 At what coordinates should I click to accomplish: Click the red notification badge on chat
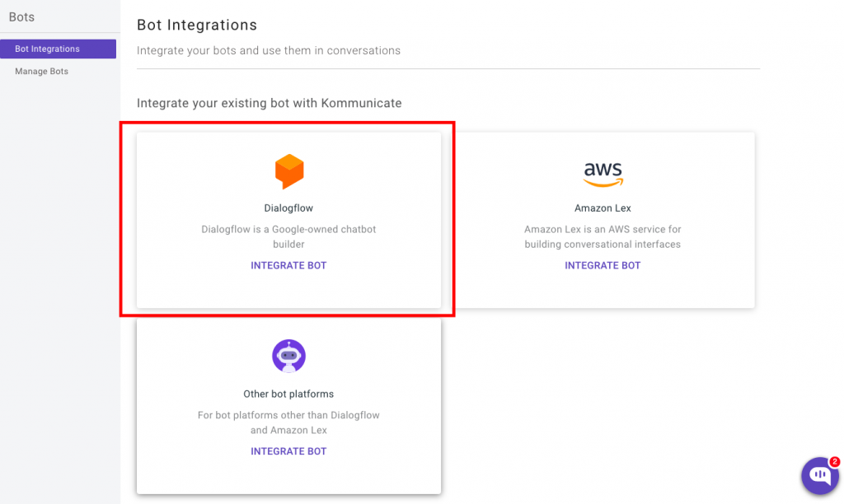[834, 461]
